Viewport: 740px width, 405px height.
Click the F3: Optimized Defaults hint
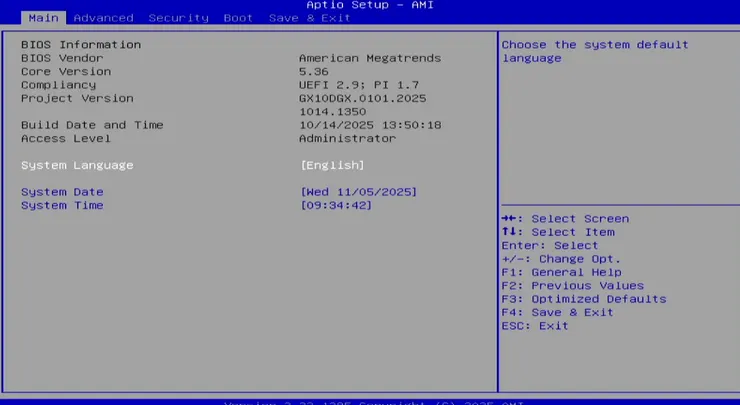click(584, 299)
